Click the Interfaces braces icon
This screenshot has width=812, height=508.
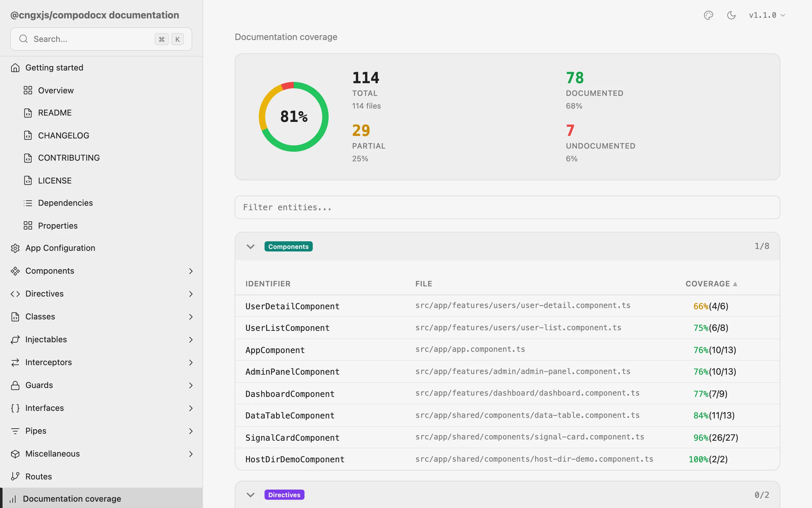15,408
